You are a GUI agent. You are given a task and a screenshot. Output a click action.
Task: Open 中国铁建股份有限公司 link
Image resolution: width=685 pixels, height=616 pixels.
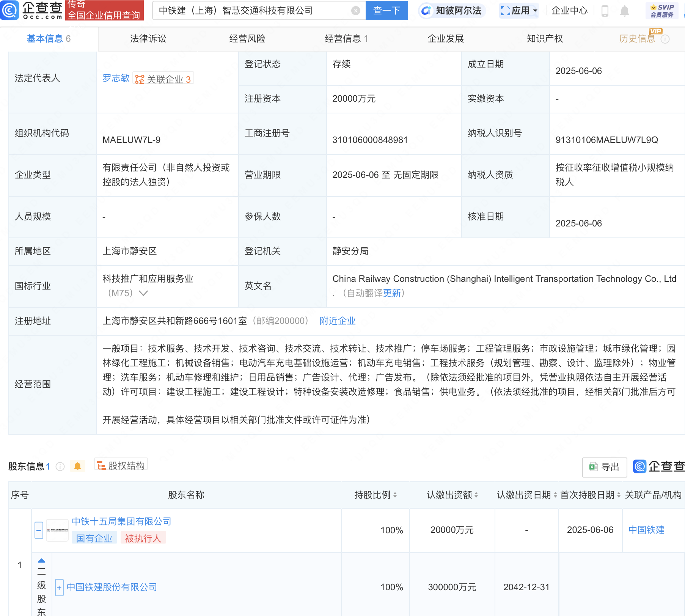(x=112, y=587)
